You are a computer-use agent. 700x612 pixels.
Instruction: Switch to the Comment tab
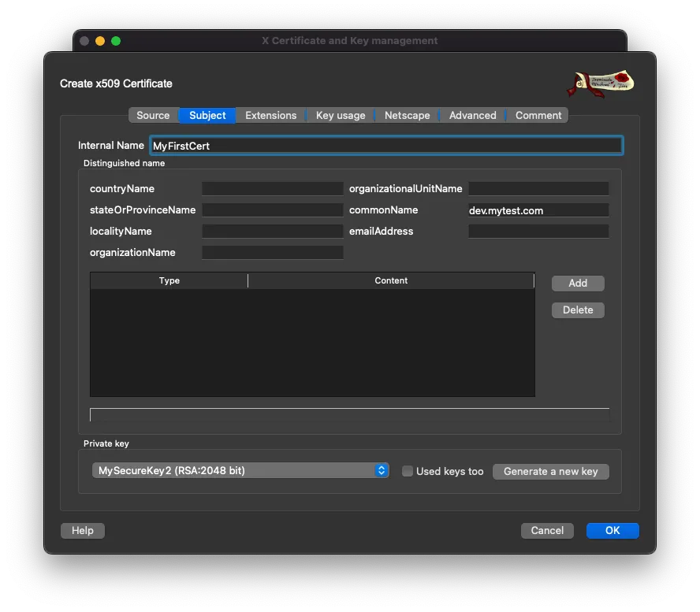538,115
